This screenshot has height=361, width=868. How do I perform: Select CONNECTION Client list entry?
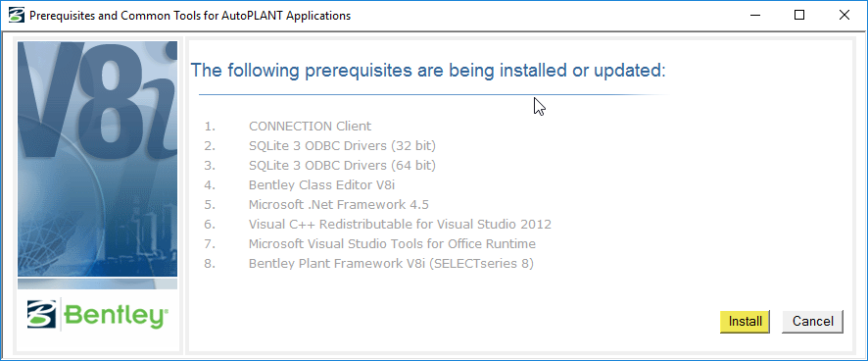pos(310,126)
